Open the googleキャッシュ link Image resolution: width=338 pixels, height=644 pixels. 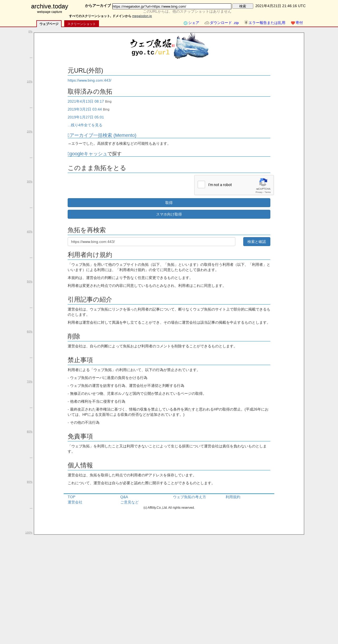(87, 154)
